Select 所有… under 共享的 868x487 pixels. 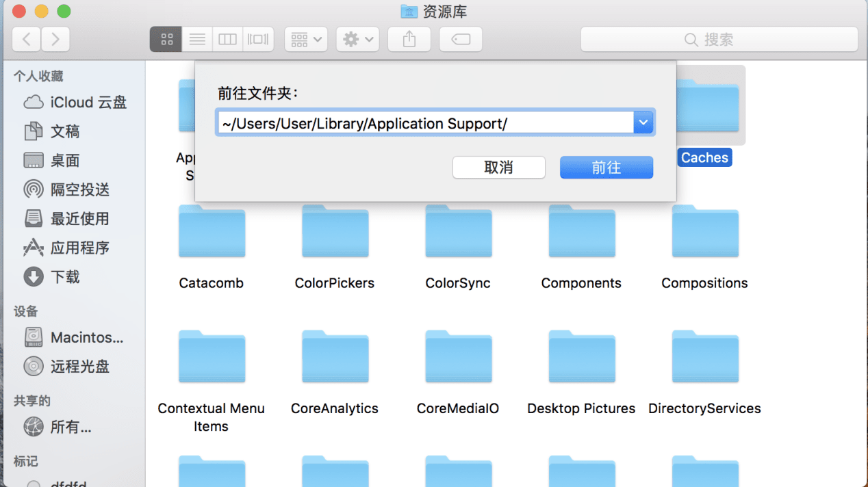[58, 427]
